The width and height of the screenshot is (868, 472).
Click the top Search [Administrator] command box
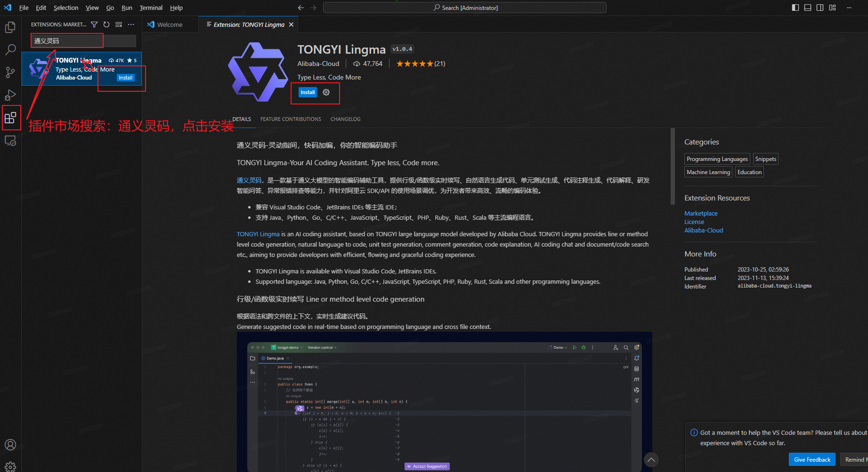(x=465, y=8)
